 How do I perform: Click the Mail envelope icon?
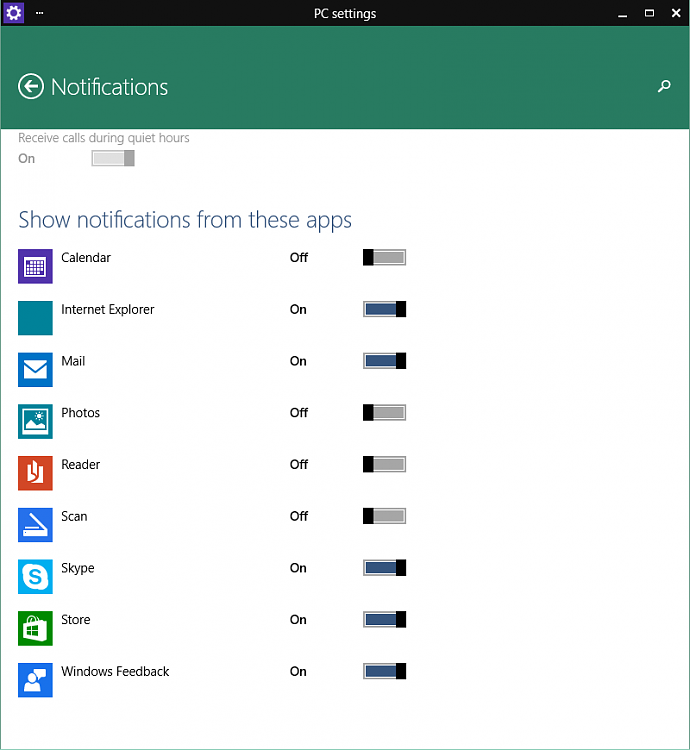tap(35, 370)
